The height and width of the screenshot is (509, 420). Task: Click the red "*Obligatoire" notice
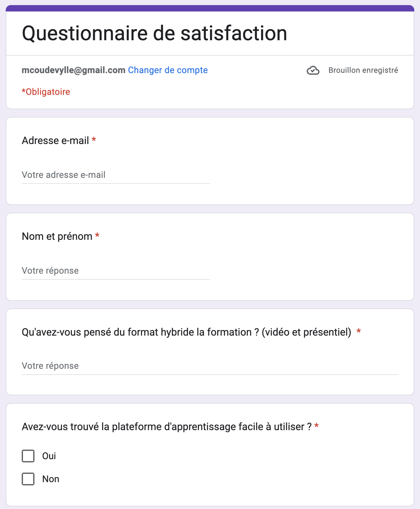coord(46,92)
